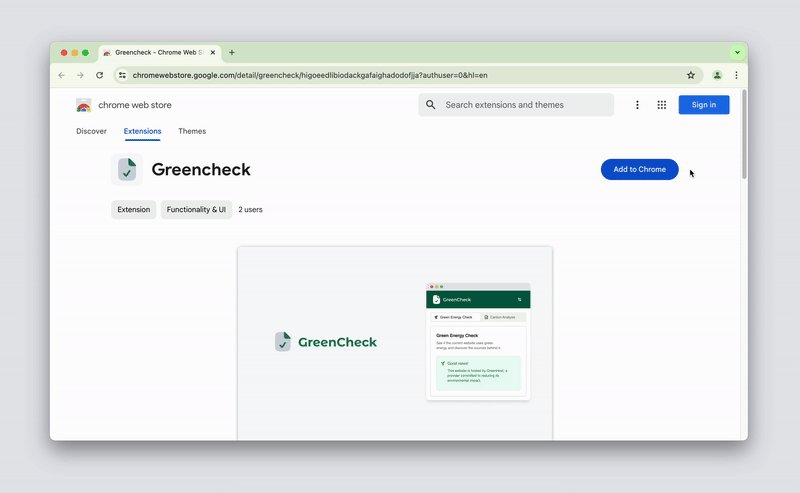800x493 pixels.
Task: Open Chrome's three-dot browser menu
Action: pos(737,75)
